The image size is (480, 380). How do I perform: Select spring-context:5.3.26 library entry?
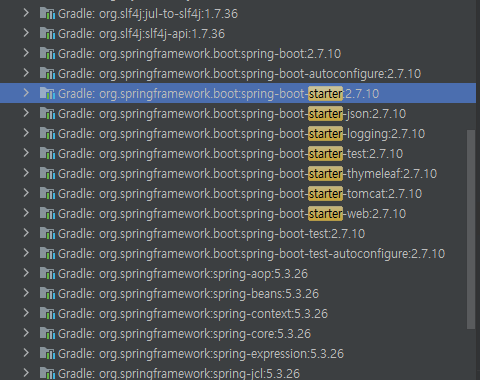click(x=238, y=314)
